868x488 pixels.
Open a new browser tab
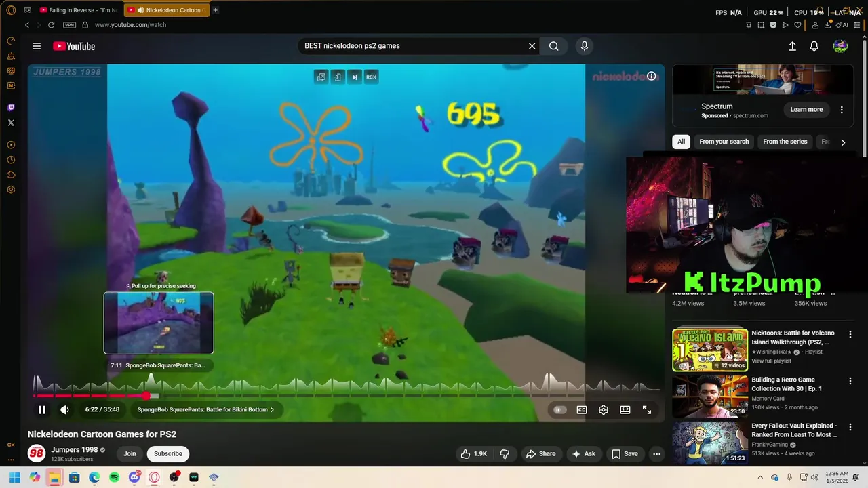[x=216, y=10]
